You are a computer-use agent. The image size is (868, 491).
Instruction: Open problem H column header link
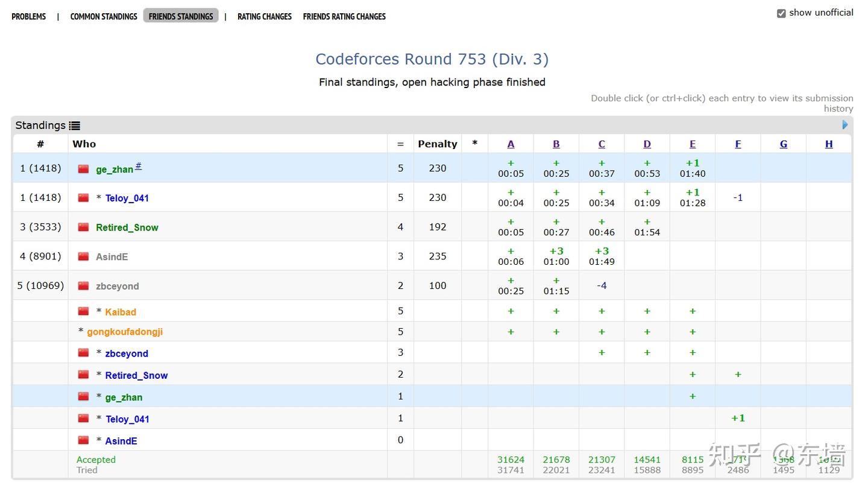[x=829, y=144]
